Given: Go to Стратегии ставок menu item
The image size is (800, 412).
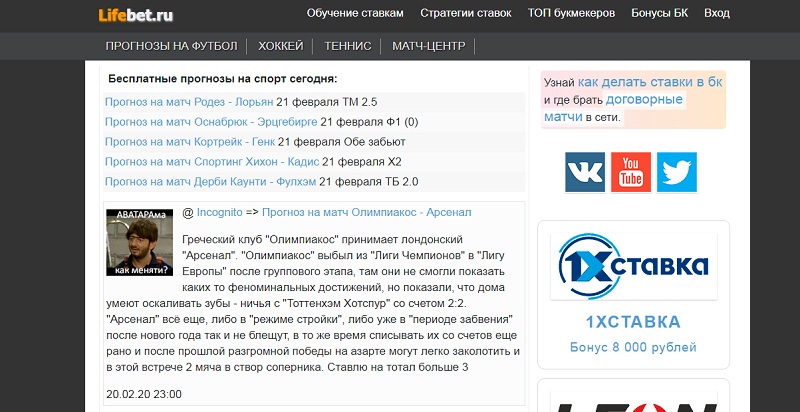Looking at the screenshot, I should coord(465,14).
